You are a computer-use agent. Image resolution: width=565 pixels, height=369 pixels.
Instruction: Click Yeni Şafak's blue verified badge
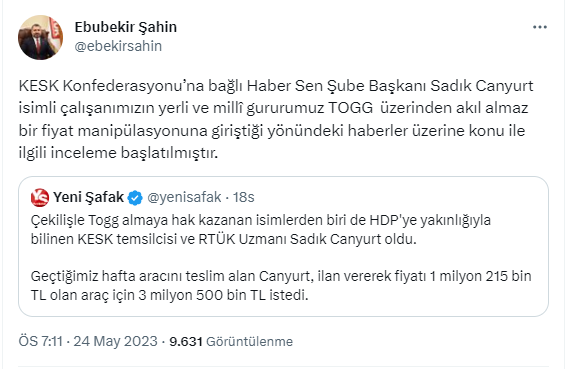pyautogui.click(x=135, y=198)
